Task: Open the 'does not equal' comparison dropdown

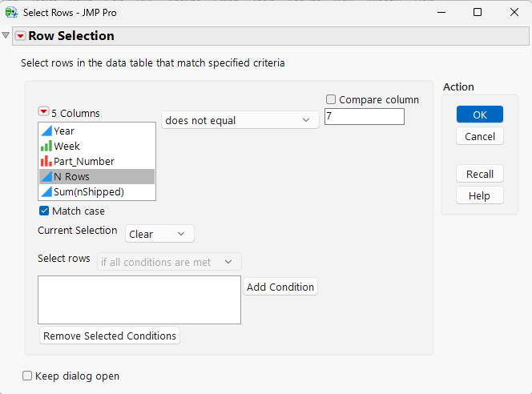Action: click(240, 120)
